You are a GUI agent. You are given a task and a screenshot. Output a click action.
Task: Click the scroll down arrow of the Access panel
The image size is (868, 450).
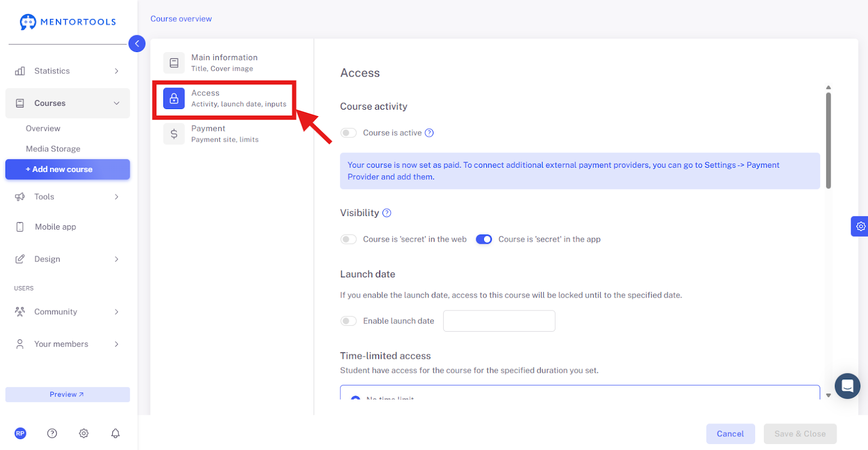pyautogui.click(x=828, y=395)
